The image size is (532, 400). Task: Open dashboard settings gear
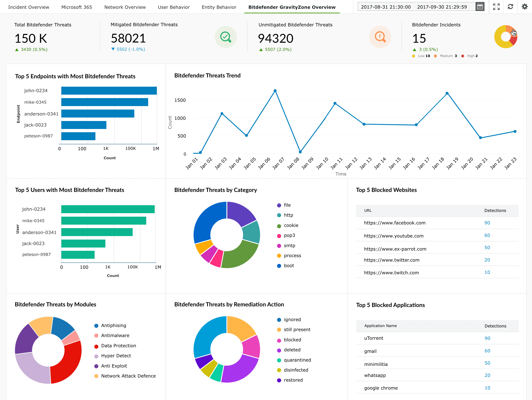pos(525,7)
